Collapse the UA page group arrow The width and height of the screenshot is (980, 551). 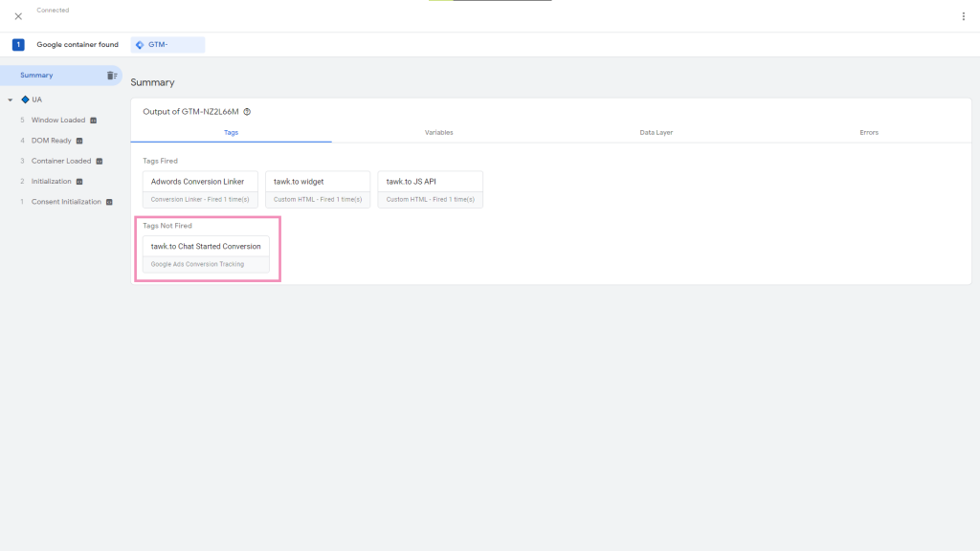10,99
